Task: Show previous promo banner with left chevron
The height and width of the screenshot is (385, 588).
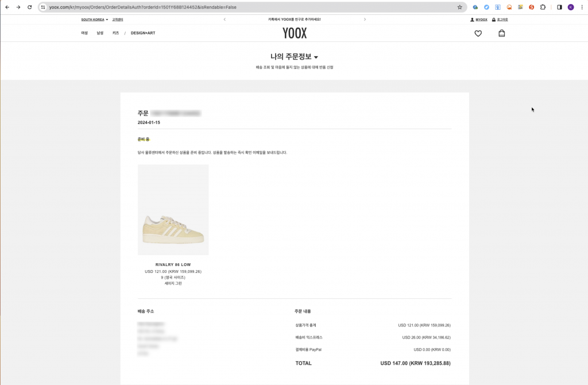Action: click(225, 20)
